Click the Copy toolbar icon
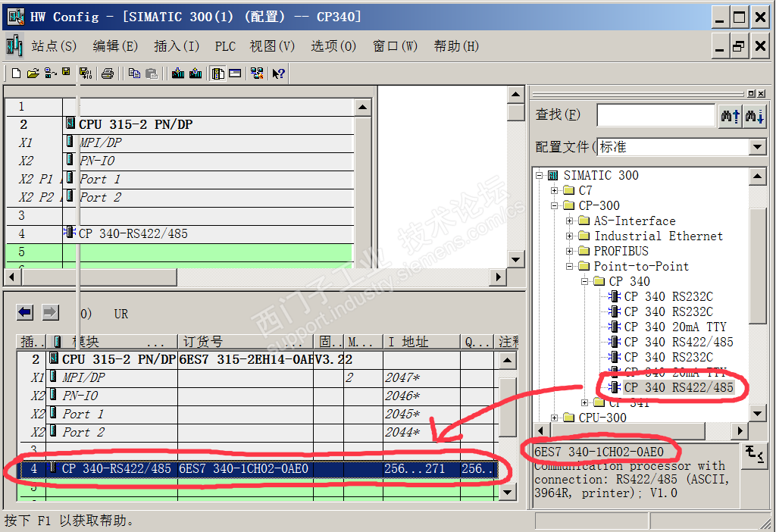The width and height of the screenshot is (776, 532). (134, 74)
